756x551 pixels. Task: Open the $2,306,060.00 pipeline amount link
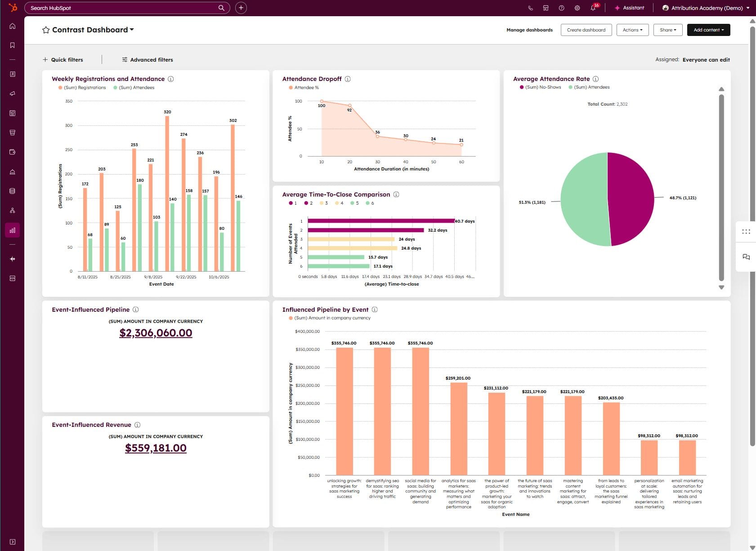pyautogui.click(x=156, y=332)
